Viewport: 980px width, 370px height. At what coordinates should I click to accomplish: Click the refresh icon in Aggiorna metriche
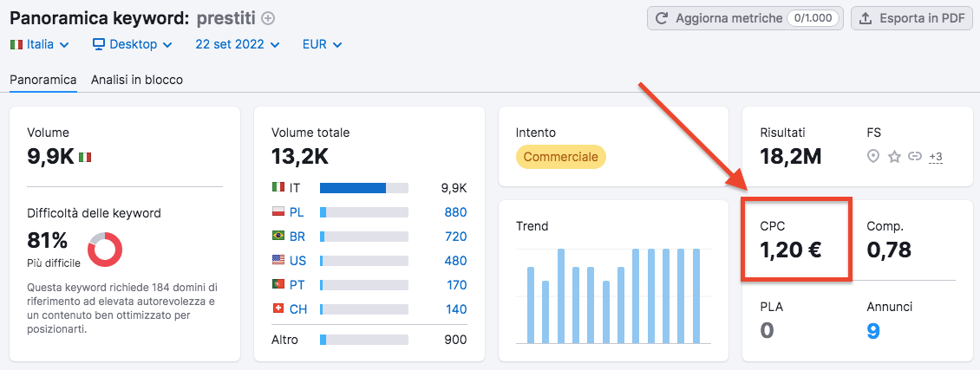point(663,18)
